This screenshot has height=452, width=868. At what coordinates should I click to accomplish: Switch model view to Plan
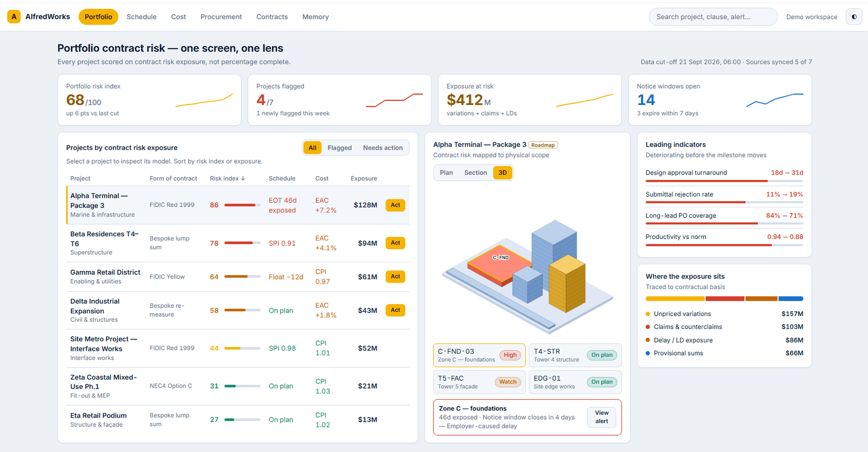point(446,172)
